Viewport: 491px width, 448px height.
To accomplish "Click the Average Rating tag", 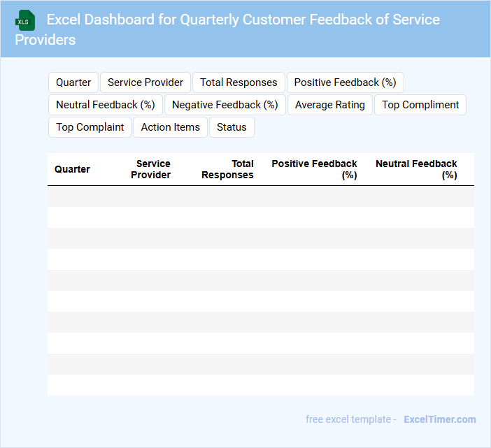I will (329, 105).
